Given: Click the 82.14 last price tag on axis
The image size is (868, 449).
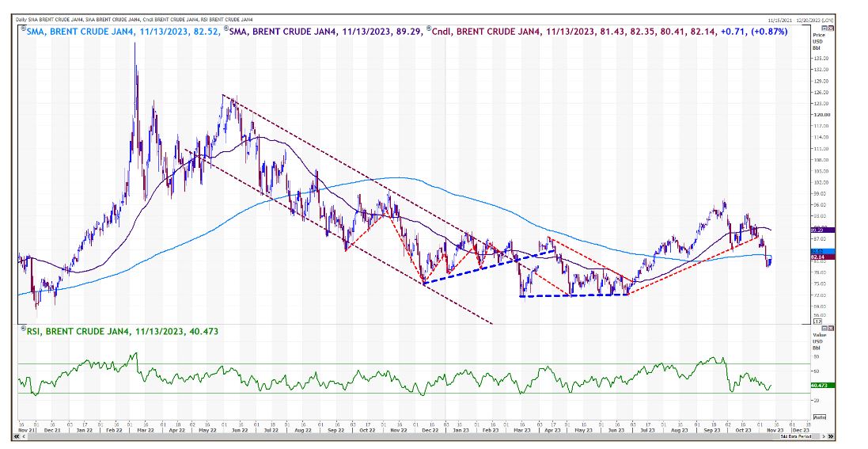Looking at the screenshot, I should coord(820,257).
